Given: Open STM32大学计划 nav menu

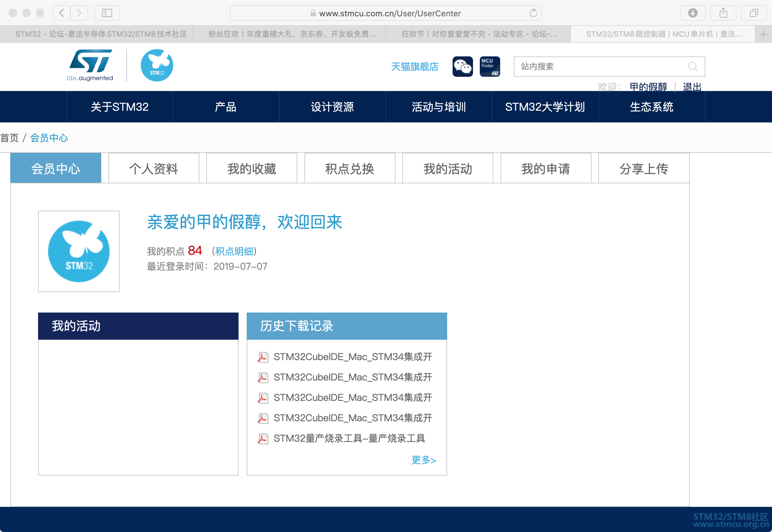Looking at the screenshot, I should 545,107.
